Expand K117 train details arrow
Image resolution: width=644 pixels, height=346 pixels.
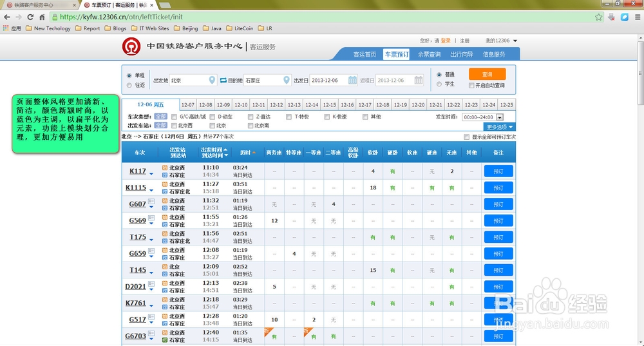point(151,174)
